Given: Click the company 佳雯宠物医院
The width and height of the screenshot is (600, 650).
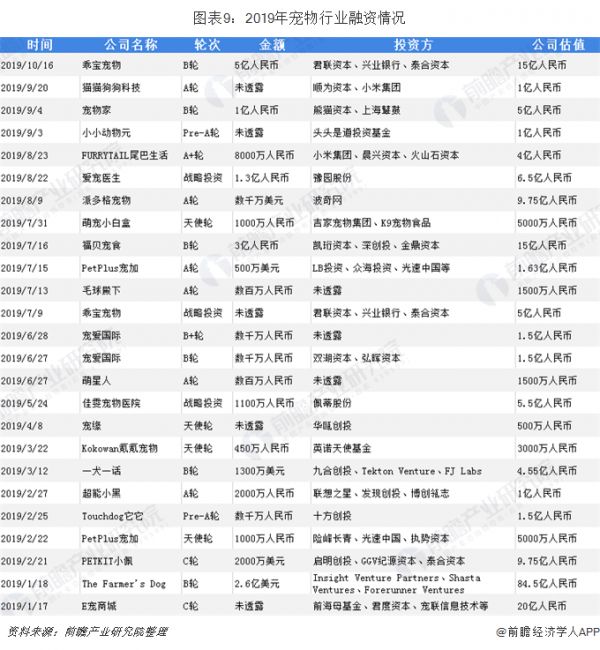Looking at the screenshot, I should click(111, 403).
